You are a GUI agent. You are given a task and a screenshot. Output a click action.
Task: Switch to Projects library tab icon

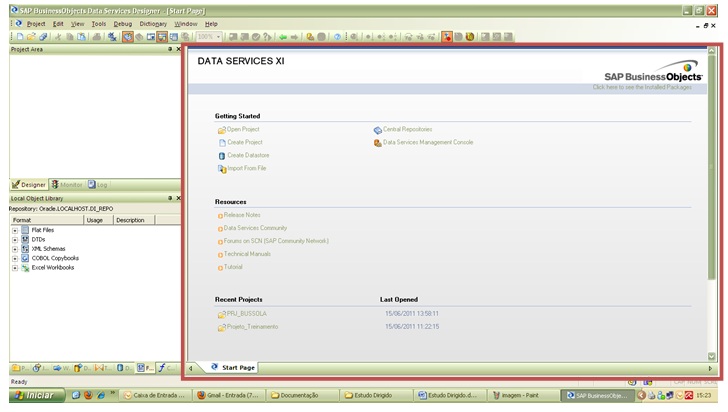[20, 368]
